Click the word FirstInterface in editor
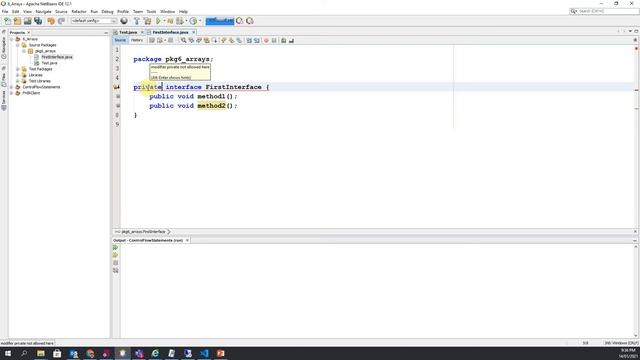Screen dimensions: 640x360 (x=233, y=87)
